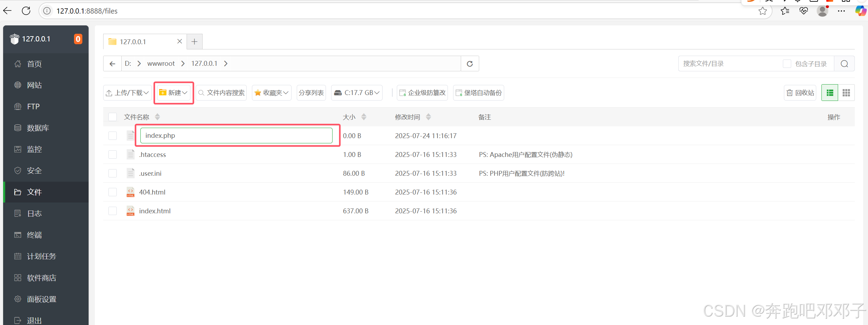Click the index.php filename input field
The height and width of the screenshot is (325, 868).
pyautogui.click(x=236, y=135)
